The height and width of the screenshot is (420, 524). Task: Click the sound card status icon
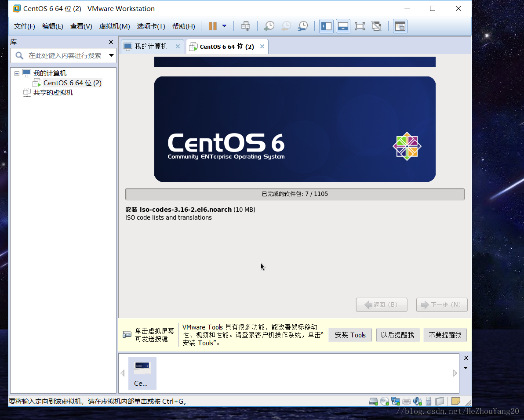[x=418, y=401]
